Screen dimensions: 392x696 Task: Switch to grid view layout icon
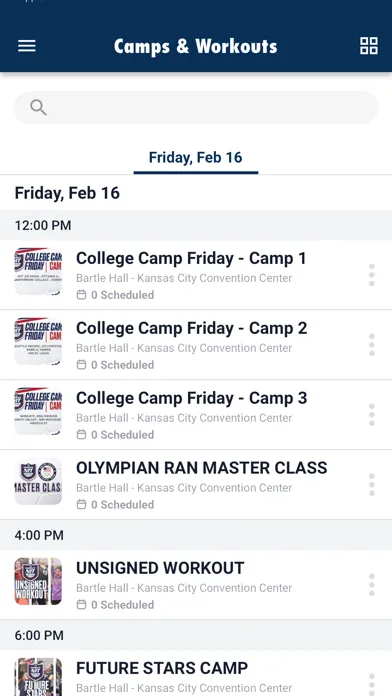[368, 46]
